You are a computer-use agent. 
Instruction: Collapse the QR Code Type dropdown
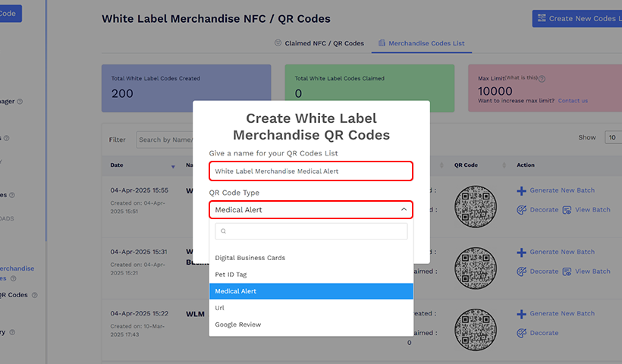click(x=404, y=209)
